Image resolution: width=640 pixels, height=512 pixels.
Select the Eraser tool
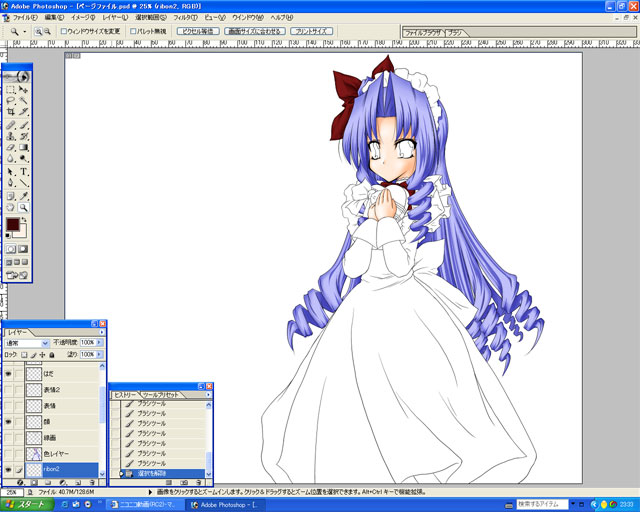pyautogui.click(x=11, y=147)
